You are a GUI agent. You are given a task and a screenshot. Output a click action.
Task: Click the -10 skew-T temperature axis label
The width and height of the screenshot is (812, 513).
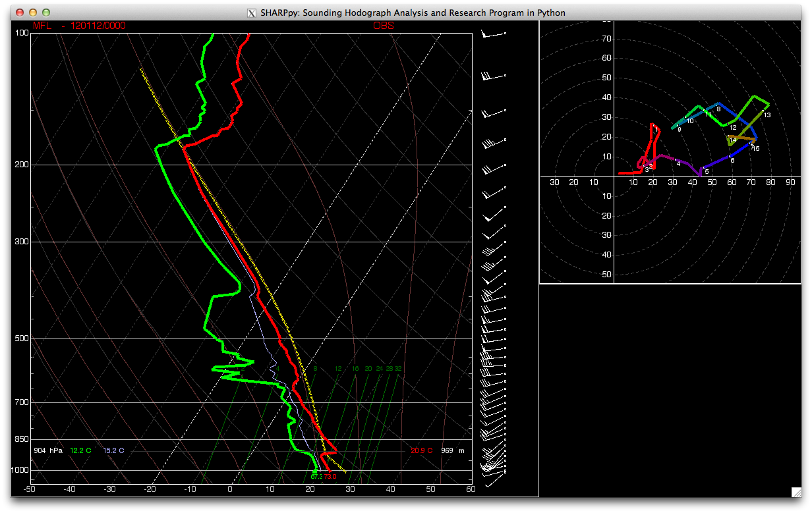pyautogui.click(x=190, y=489)
